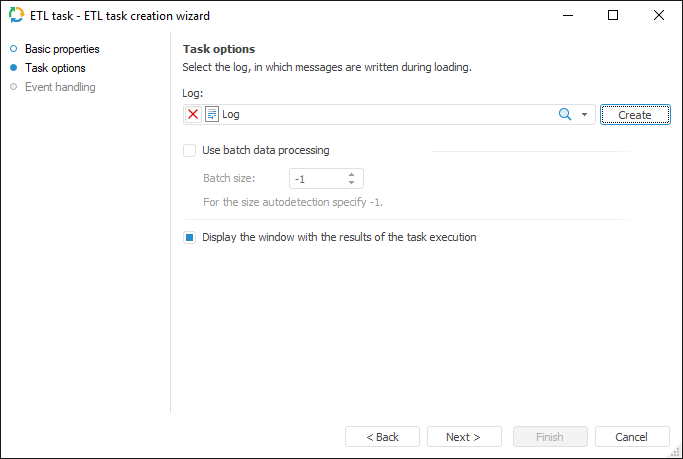
Task: Click the magnifier search icon in Log field
Action: click(565, 115)
